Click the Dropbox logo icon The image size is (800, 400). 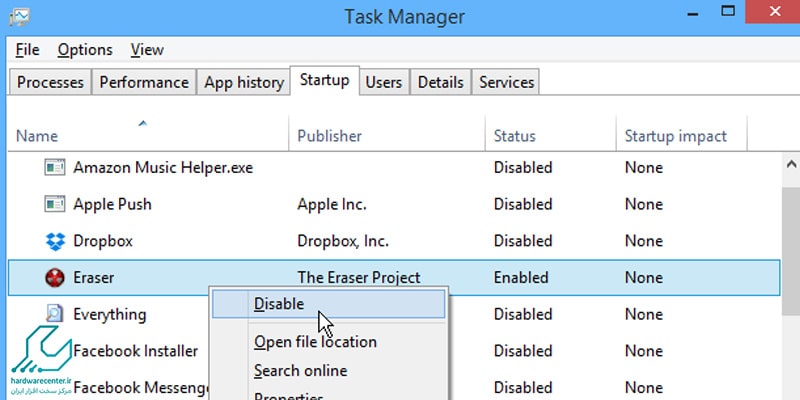tap(55, 241)
